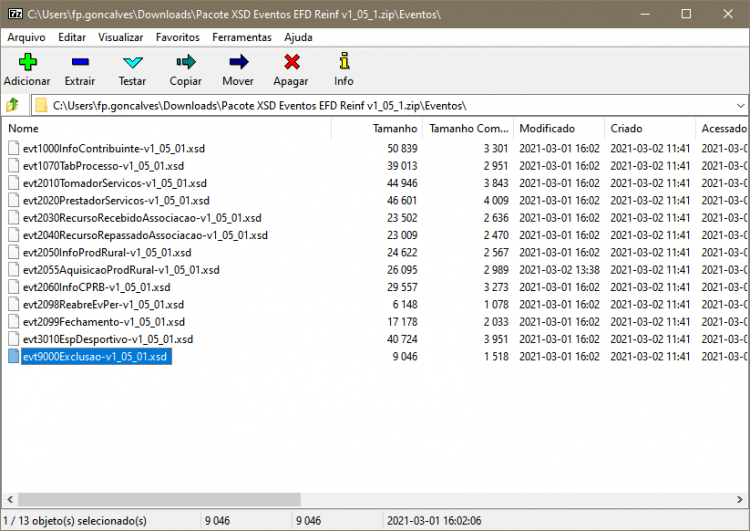Click the blue Extrair minus icon

pos(80,62)
